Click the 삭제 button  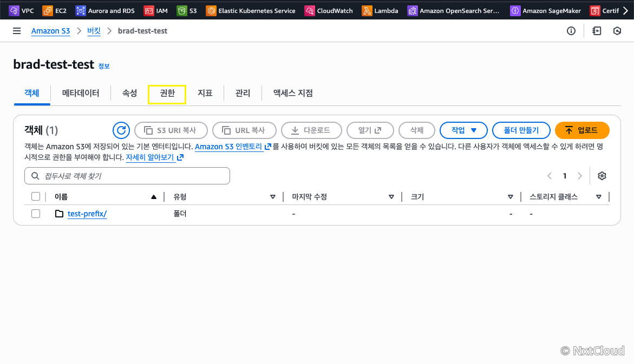416,130
